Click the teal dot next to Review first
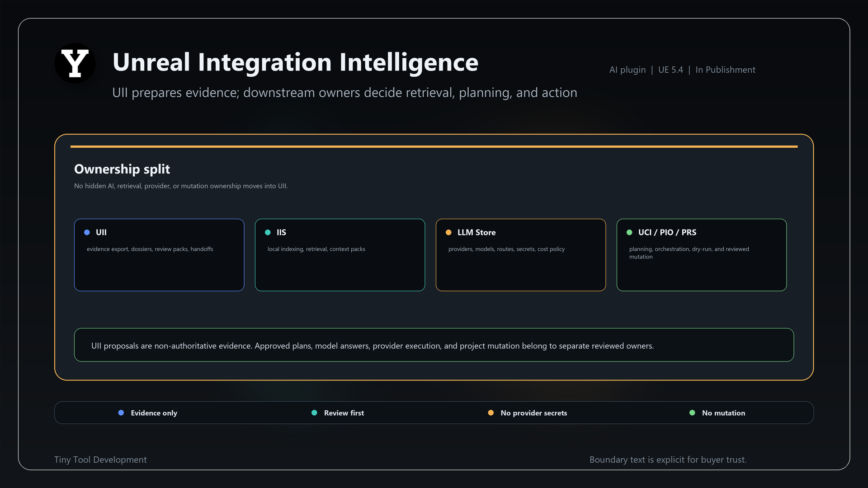868x488 pixels. 314,413
